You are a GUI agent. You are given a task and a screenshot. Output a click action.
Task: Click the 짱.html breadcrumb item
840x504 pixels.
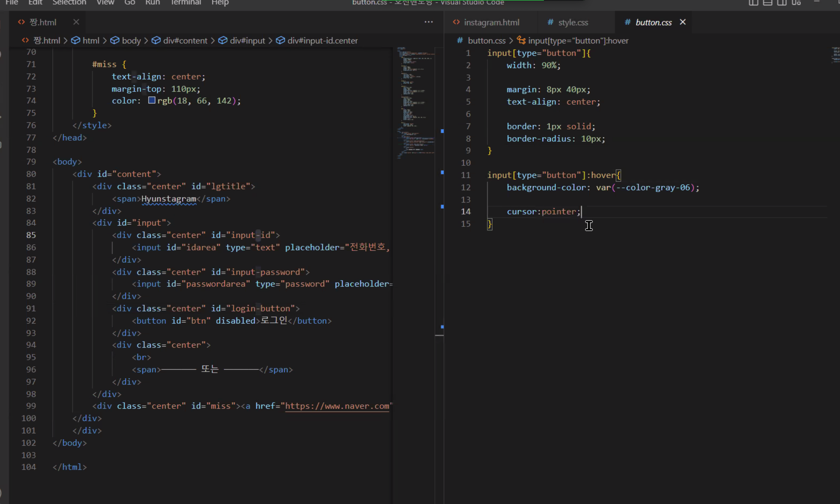click(x=47, y=41)
